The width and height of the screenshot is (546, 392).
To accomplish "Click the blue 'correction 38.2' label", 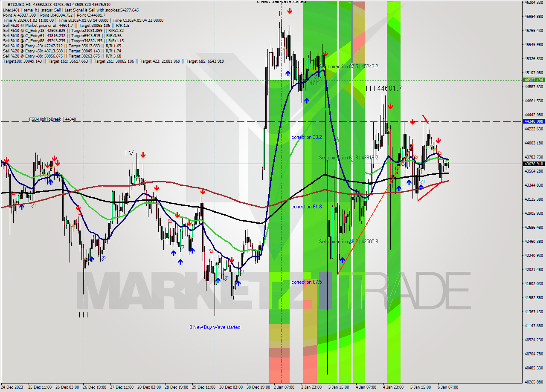I will [x=307, y=137].
